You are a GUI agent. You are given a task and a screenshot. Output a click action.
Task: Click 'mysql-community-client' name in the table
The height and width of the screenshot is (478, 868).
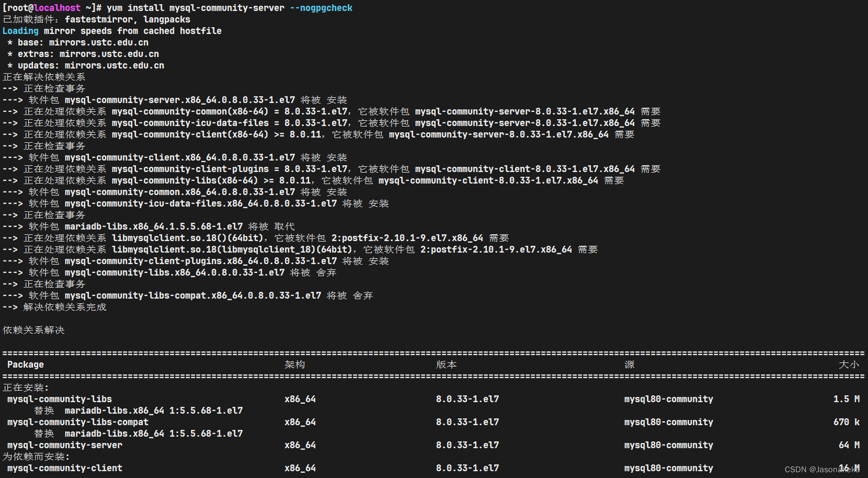pyautogui.click(x=65, y=468)
